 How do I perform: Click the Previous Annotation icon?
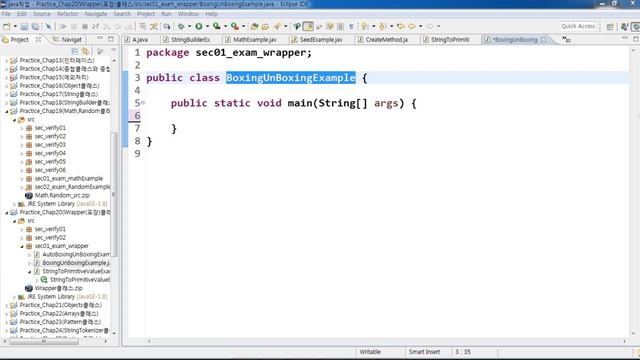click(382, 27)
